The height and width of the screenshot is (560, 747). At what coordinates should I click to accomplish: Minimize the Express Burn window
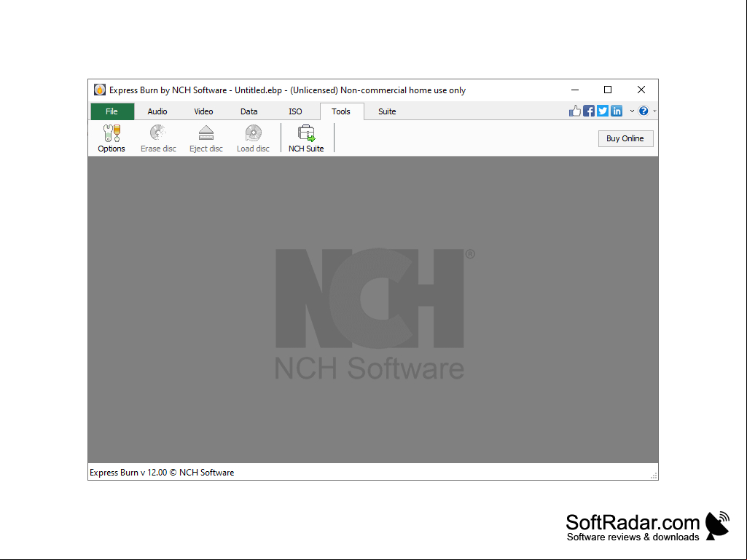[x=575, y=90]
